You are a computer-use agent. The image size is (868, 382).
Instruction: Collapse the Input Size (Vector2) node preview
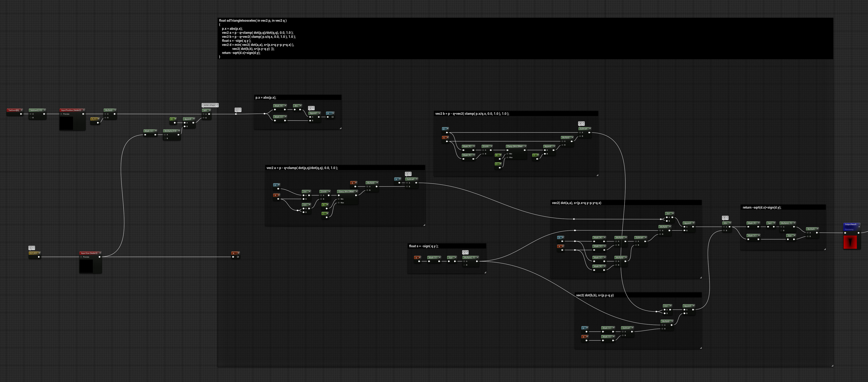(x=100, y=253)
